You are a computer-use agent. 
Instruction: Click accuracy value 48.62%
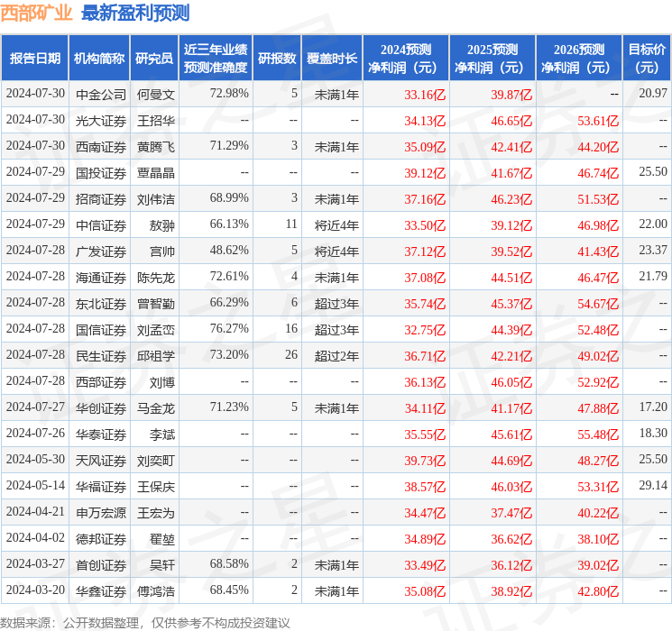click(x=229, y=250)
